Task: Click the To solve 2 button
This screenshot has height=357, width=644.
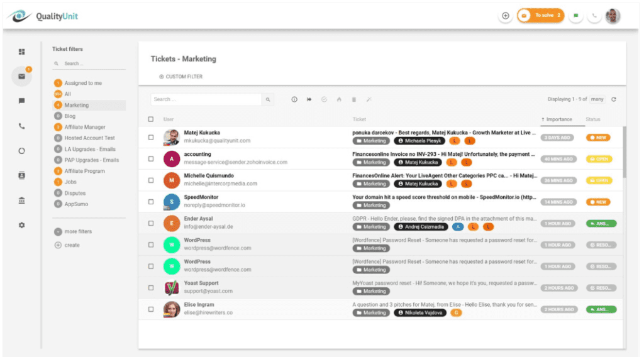Action: (540, 16)
